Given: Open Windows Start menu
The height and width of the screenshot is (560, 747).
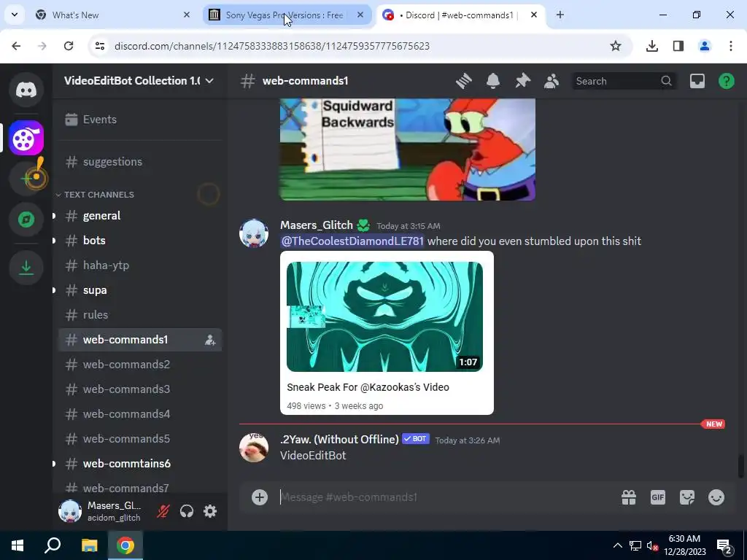Looking at the screenshot, I should click(18, 545).
